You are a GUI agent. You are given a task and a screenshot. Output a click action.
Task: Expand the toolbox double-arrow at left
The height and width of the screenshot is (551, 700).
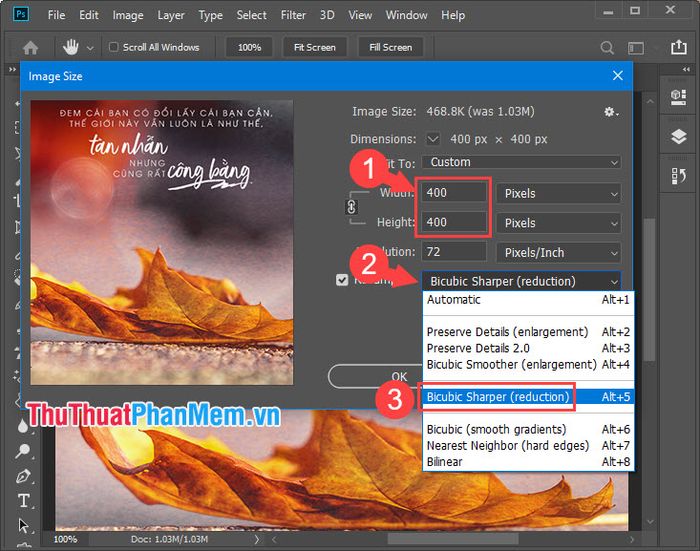(12, 70)
